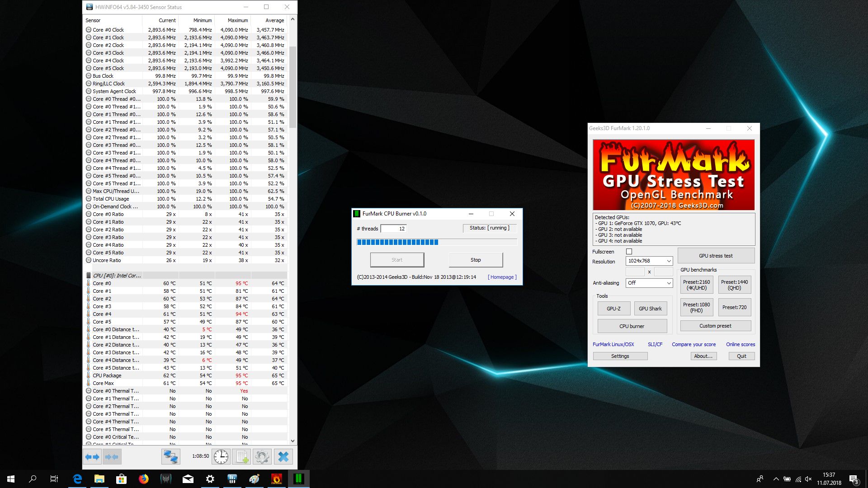Click the threads number input field

tap(393, 229)
